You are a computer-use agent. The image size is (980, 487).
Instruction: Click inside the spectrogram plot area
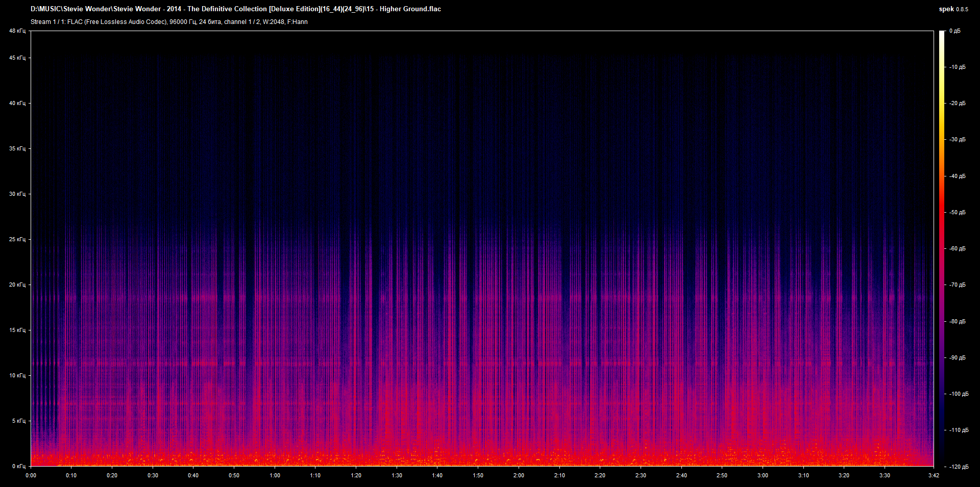tap(482, 248)
